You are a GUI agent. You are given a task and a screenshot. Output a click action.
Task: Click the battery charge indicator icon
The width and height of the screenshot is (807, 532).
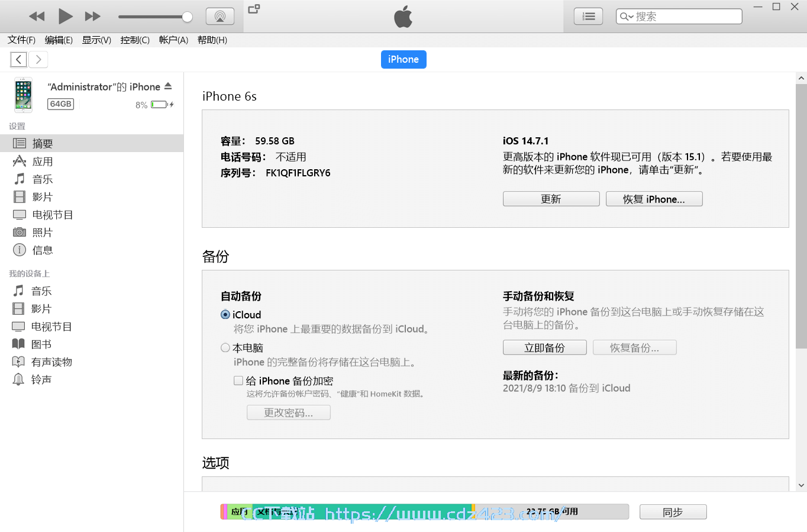tap(162, 105)
